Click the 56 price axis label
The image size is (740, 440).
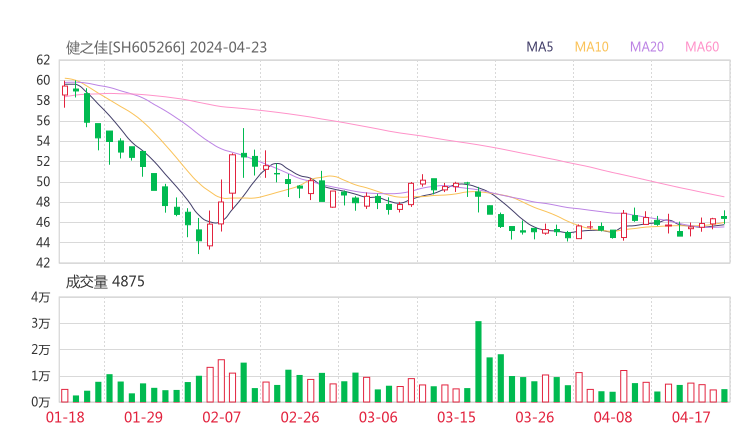(43, 121)
